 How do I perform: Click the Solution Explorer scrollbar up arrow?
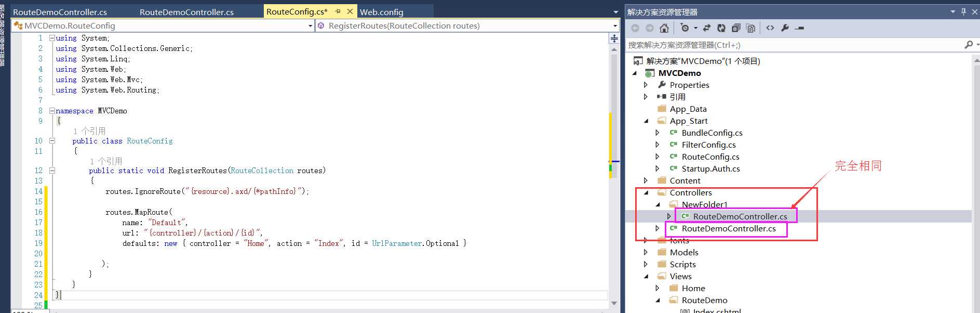(976, 60)
